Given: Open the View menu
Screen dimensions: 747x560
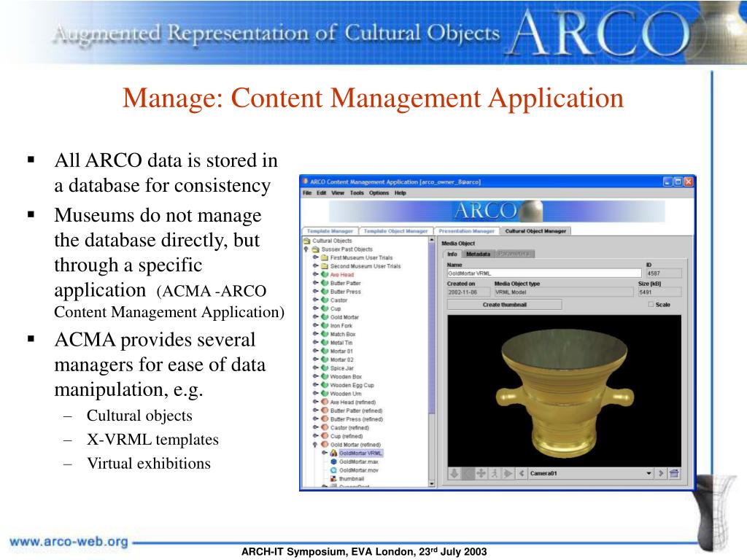Looking at the screenshot, I should 338,193.
